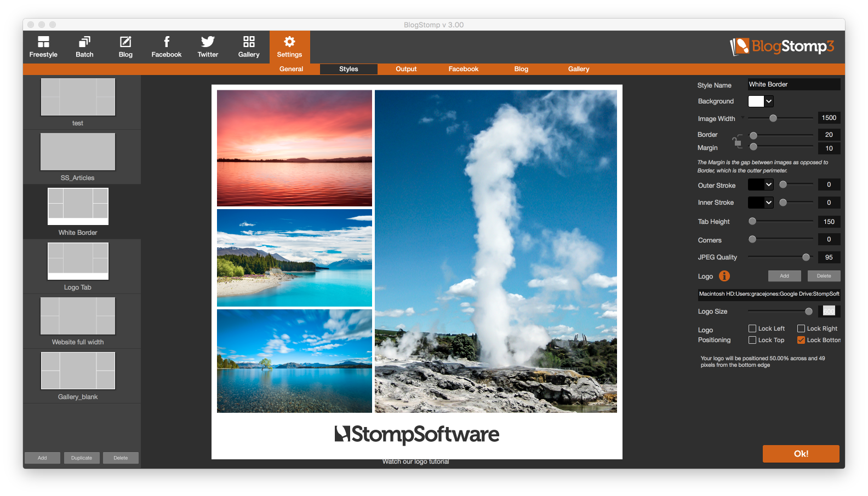The width and height of the screenshot is (868, 496).
Task: Switch to the Blog settings tab
Action: [521, 69]
